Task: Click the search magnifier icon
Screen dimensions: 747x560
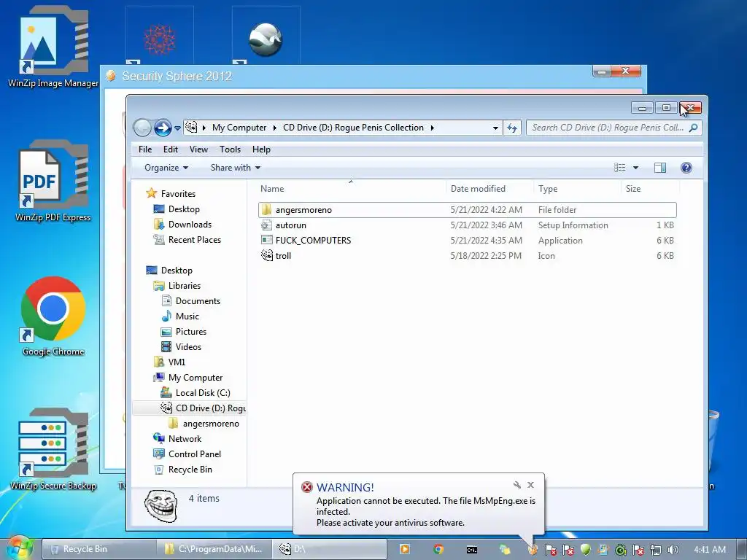Action: (x=694, y=128)
